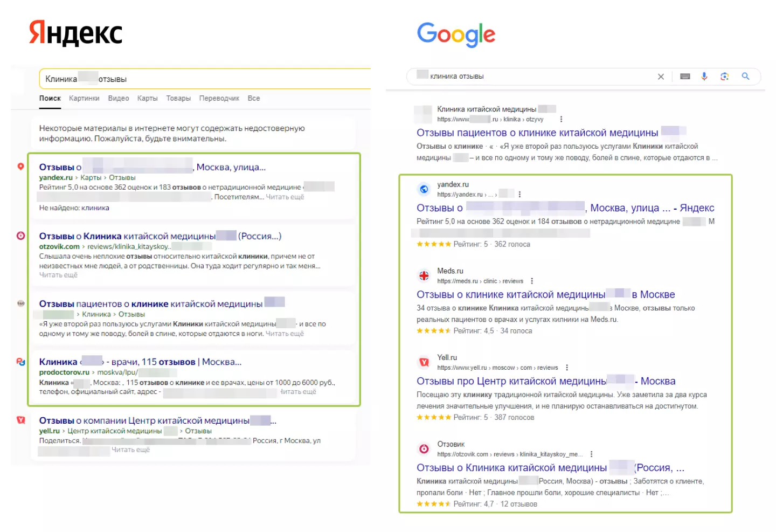Click into the Yandex search input field
Image resolution: width=776 pixels, height=532 pixels.
click(205, 79)
